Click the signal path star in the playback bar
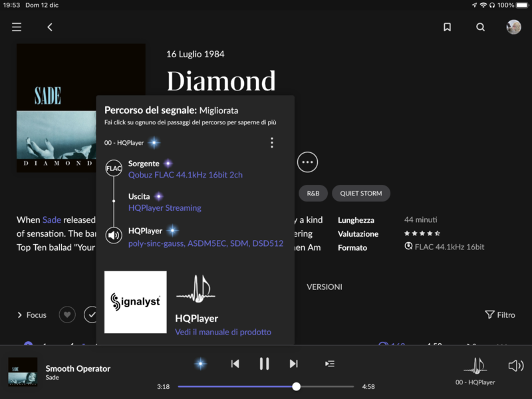Image resolution: width=532 pixels, height=399 pixels. point(200,364)
